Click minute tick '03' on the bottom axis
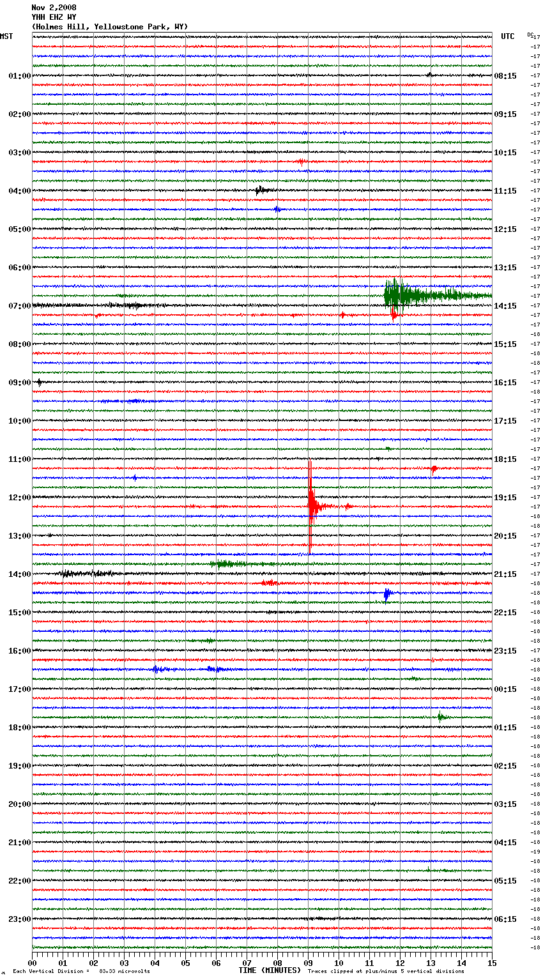The image size is (543, 980). 124,963
